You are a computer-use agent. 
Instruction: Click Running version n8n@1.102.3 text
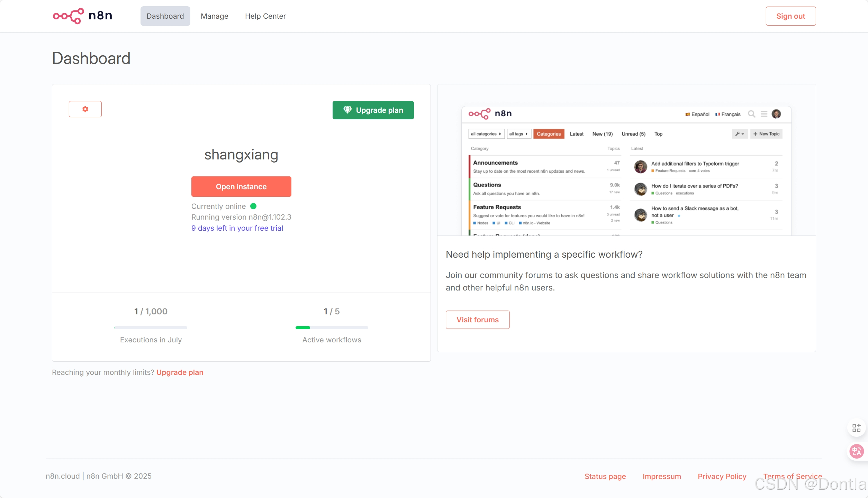click(241, 217)
